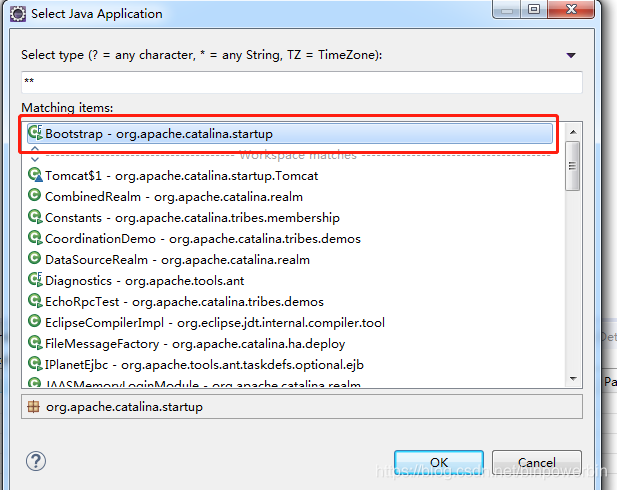
Task: Select Bootstrap - org.apache.catalina.startup entry
Action: click(290, 133)
